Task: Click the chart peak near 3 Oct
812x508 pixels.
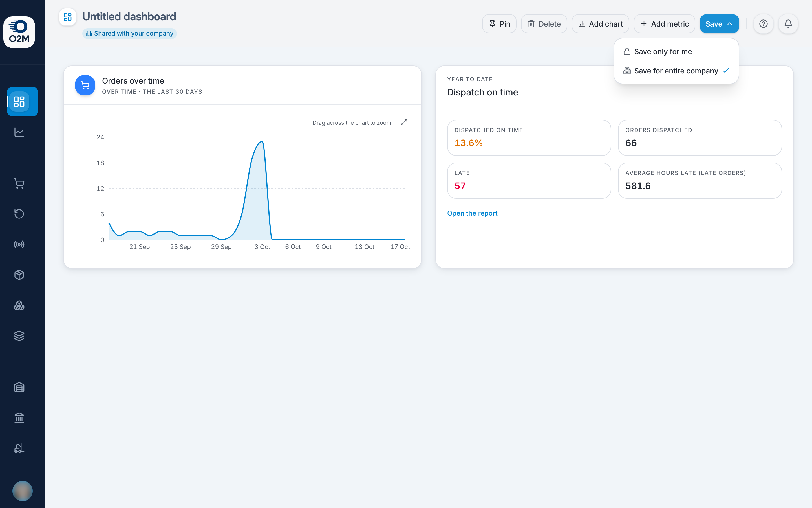Action: [262, 142]
